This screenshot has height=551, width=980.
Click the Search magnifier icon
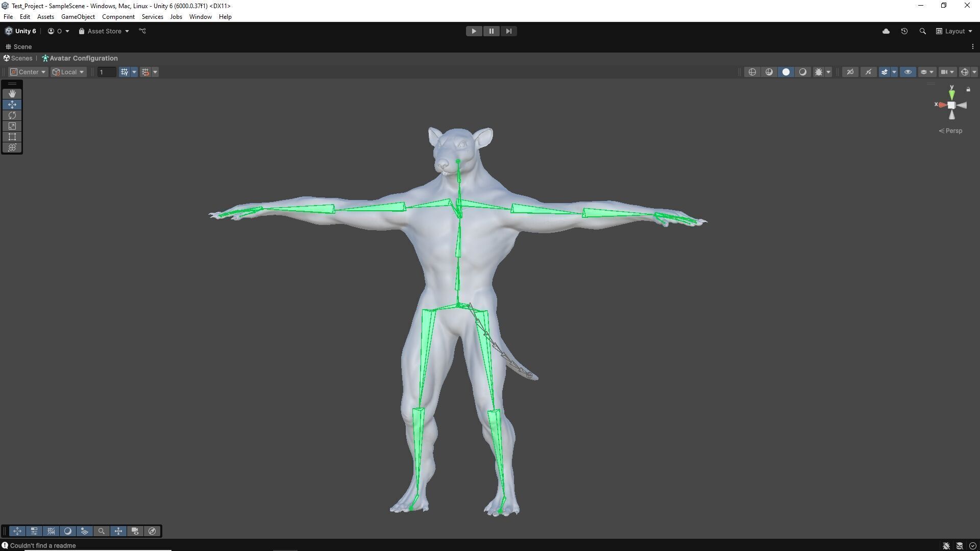click(922, 31)
